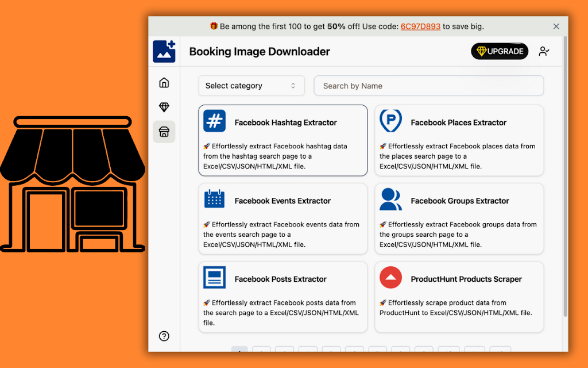Click the vertical scrollbar on the right
This screenshot has width=588, height=368.
[565, 177]
